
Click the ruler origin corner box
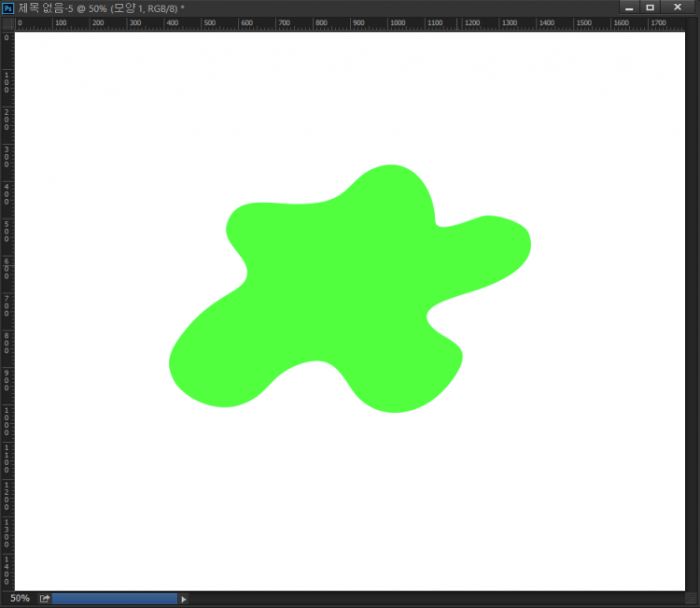click(x=8, y=23)
